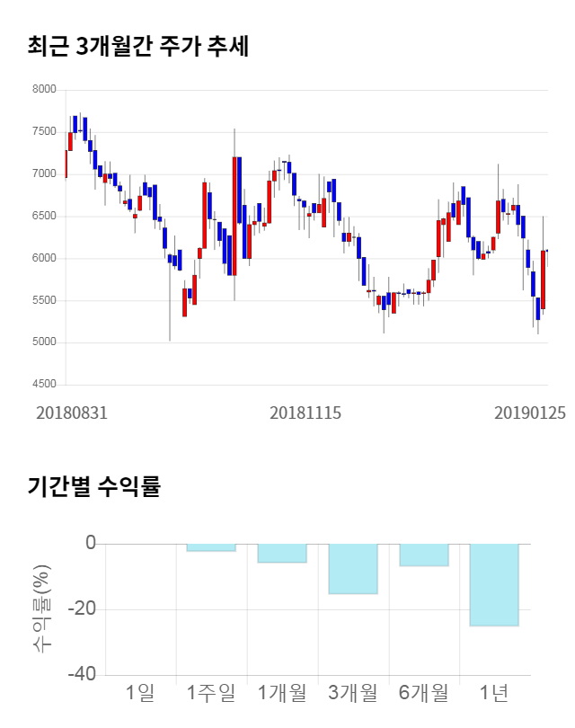Click the 1일 x-axis label
The width and height of the screenshot is (575, 728).
140,693
